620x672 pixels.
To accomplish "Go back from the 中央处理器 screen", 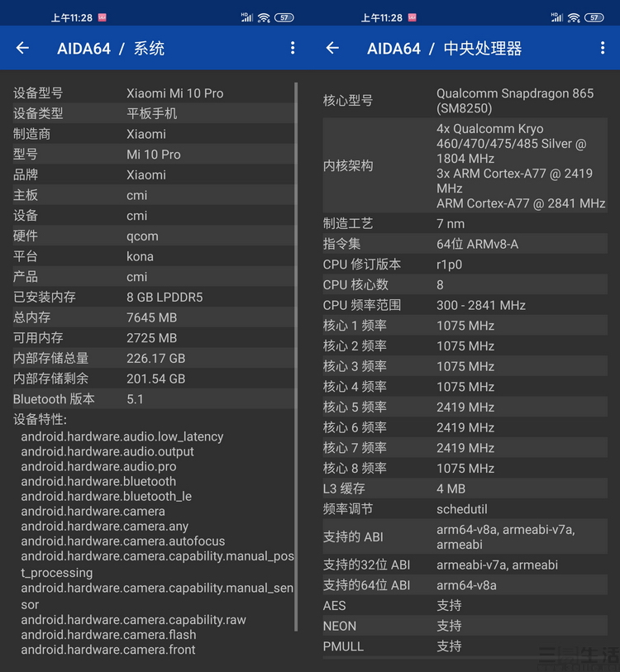I will (x=332, y=48).
